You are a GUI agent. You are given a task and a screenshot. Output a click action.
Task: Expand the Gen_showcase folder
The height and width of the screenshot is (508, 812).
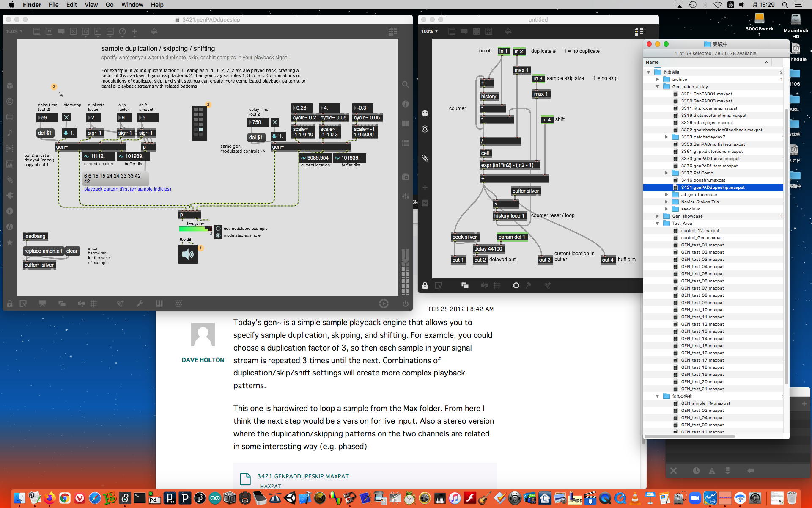coord(658,216)
